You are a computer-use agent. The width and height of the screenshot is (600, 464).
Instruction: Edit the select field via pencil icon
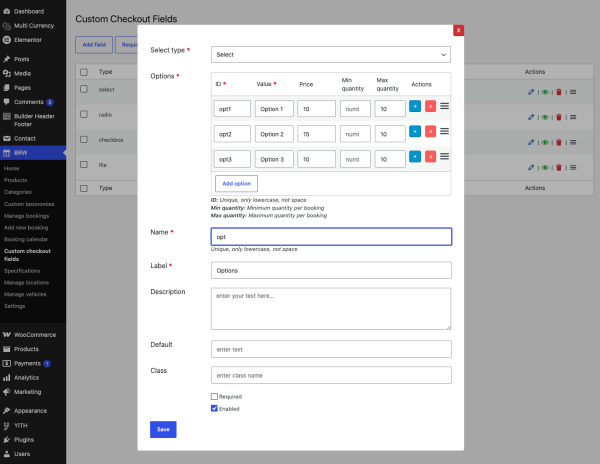[531, 92]
